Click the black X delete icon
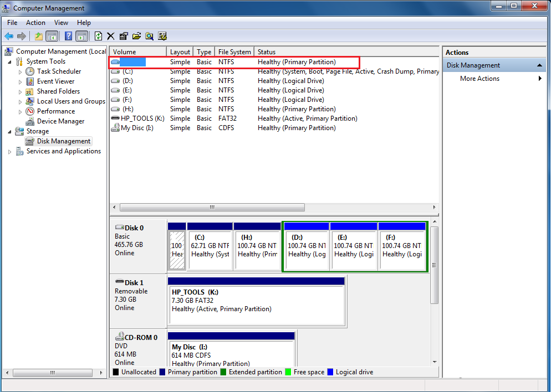Image resolution: width=551 pixels, height=392 pixels. pos(111,36)
